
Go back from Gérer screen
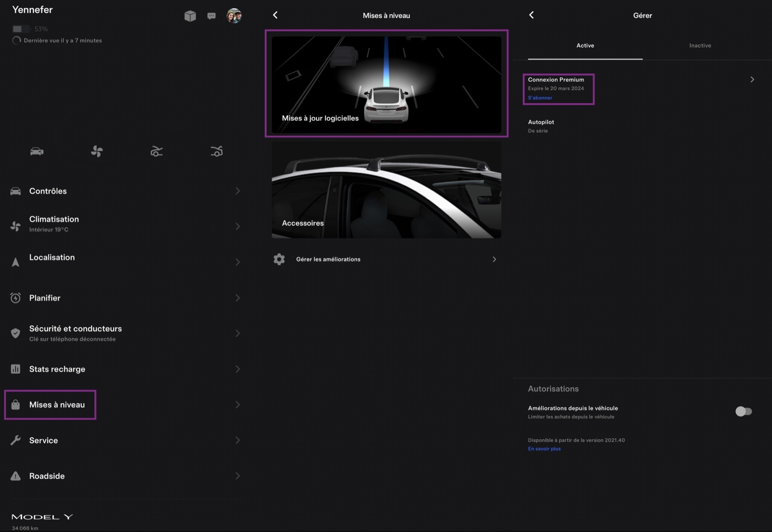pyautogui.click(x=532, y=15)
